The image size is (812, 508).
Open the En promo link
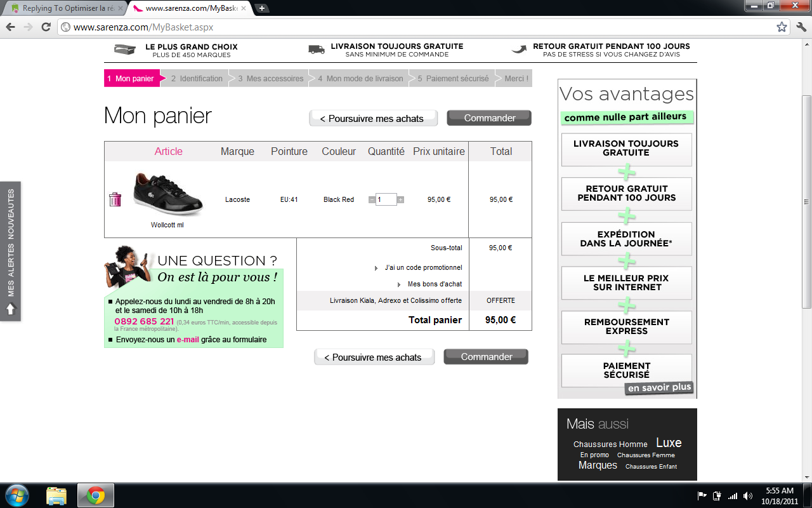point(594,455)
